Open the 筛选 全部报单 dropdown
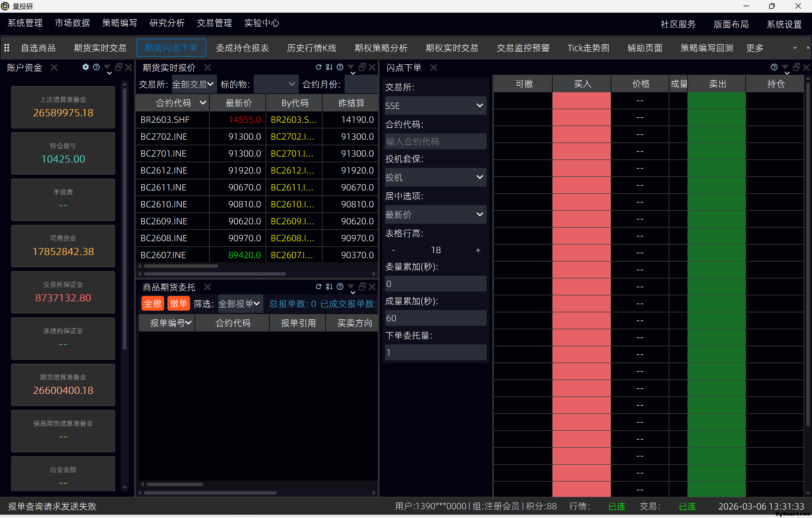This screenshot has width=812, height=518. point(240,304)
